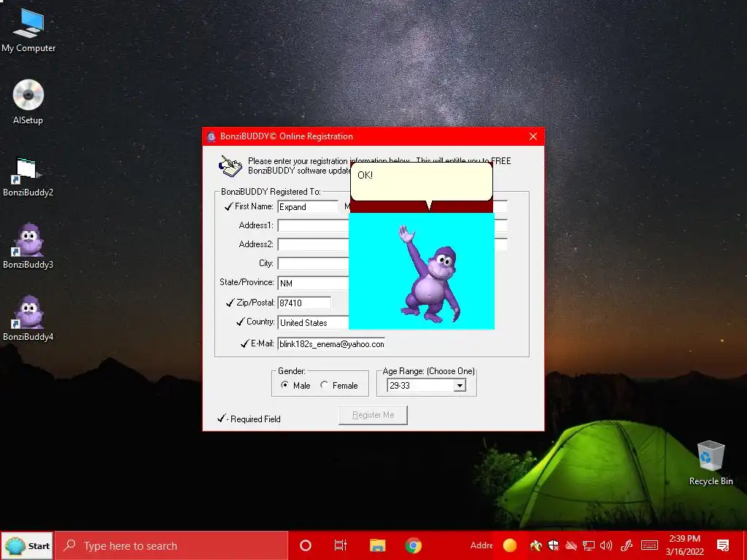Open the My Computer desktop icon
Viewport: 747px width, 560px height.
28,31
